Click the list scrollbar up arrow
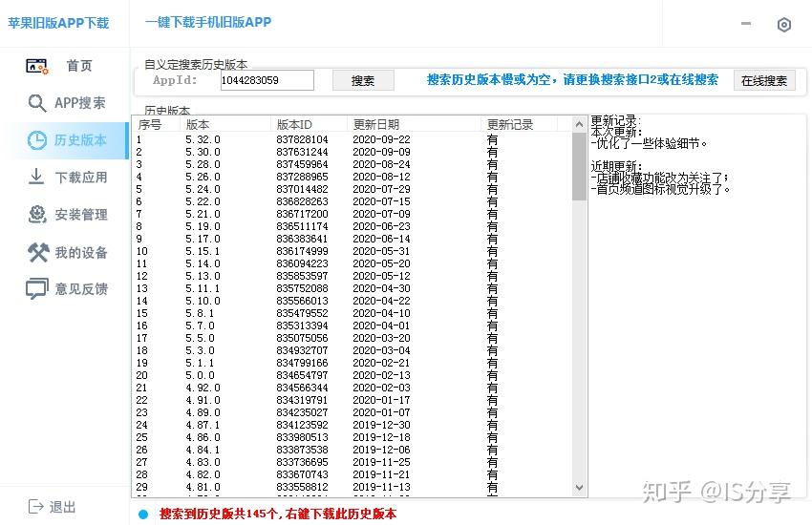 coord(579,124)
